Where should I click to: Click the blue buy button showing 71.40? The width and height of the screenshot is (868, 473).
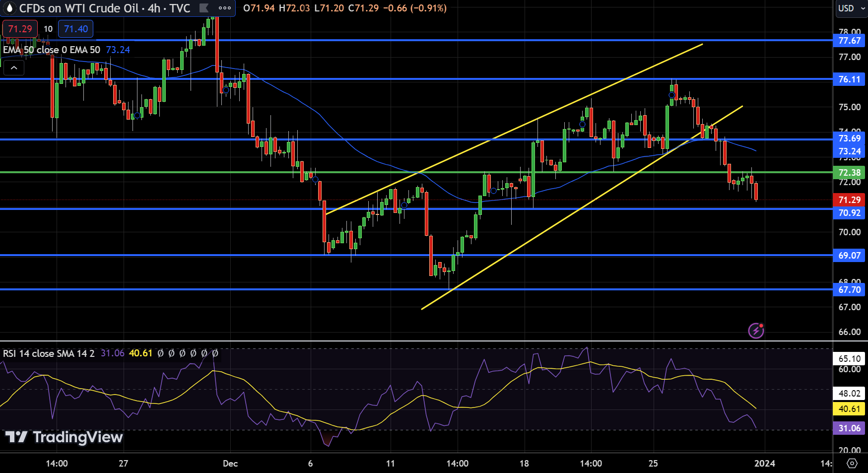pos(75,29)
